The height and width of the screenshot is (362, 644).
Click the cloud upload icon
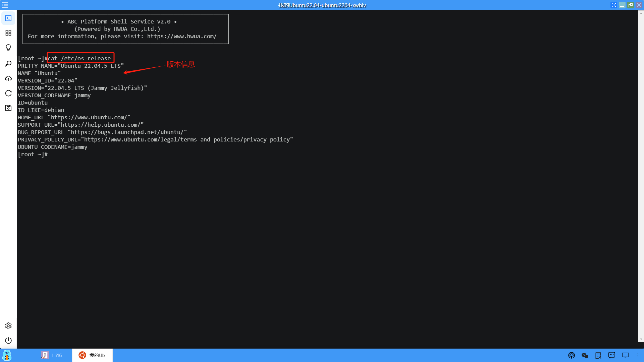click(8, 78)
